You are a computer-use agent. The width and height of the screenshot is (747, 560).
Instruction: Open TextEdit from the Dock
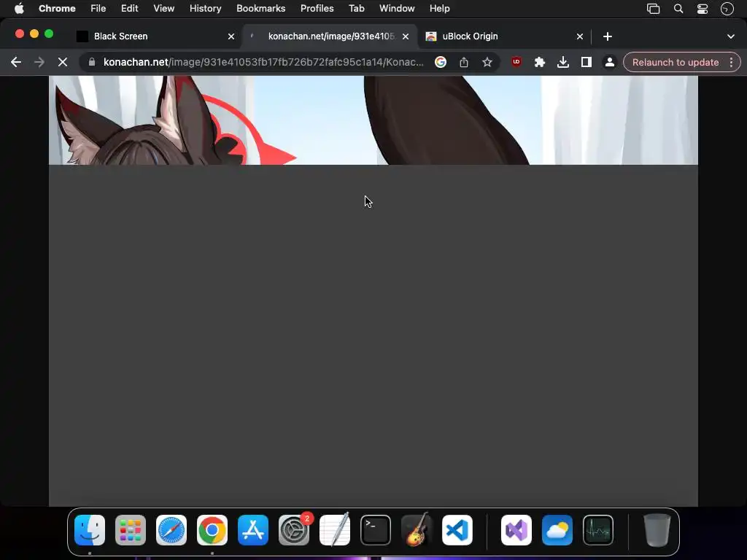(335, 530)
